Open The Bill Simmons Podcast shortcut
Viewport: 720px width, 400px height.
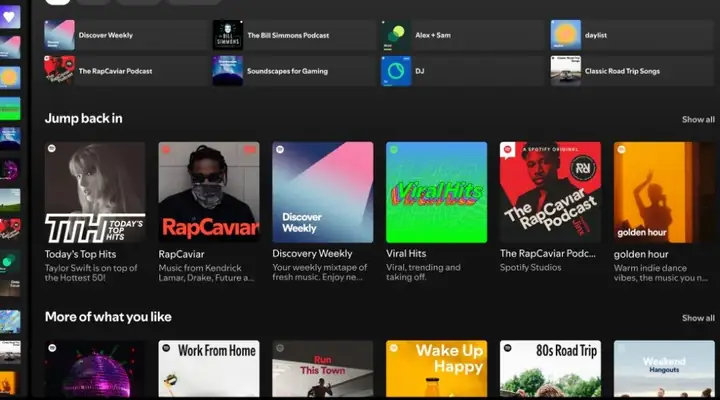[294, 35]
